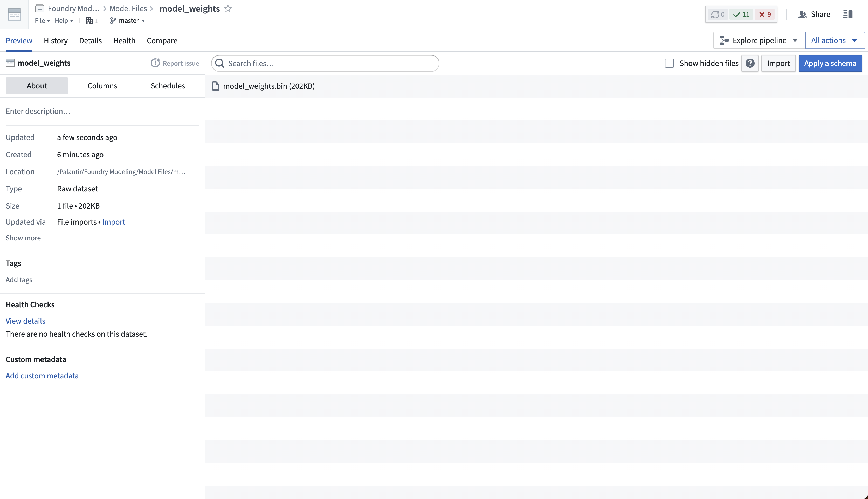Viewport: 868px width, 499px height.
Task: Open the Compare tab
Action: (162, 40)
